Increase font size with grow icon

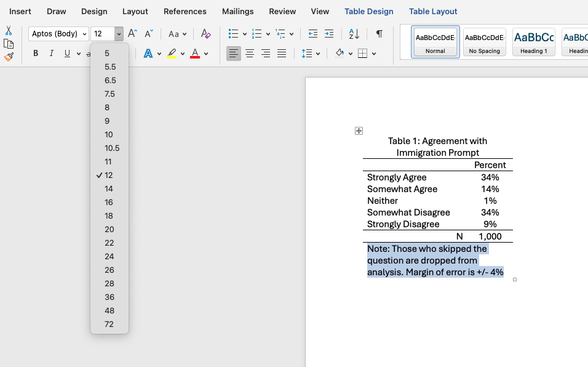132,34
